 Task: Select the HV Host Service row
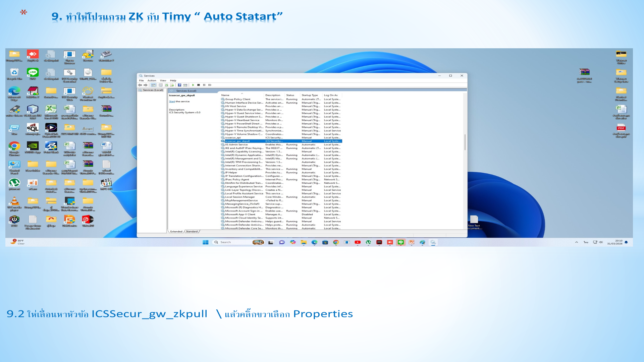tap(281, 106)
